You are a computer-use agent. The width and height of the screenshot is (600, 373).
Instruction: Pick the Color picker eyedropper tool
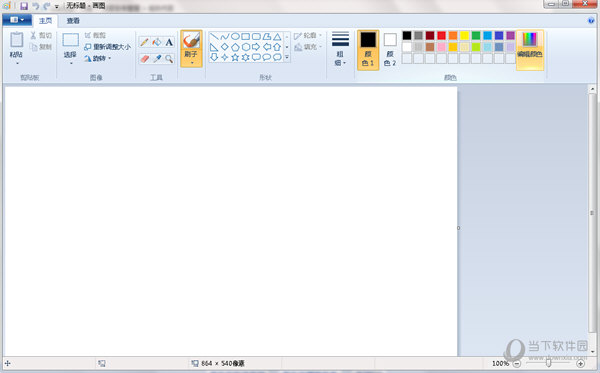click(x=157, y=59)
